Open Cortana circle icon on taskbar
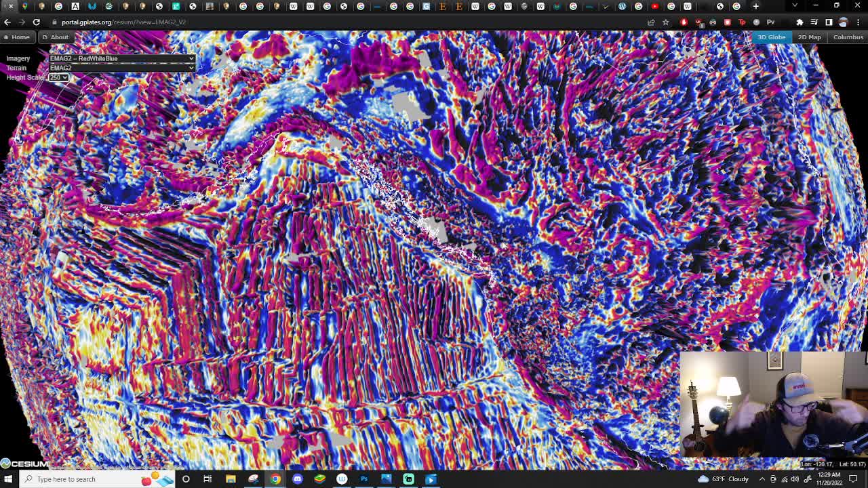The height and width of the screenshot is (488, 868). pyautogui.click(x=186, y=479)
